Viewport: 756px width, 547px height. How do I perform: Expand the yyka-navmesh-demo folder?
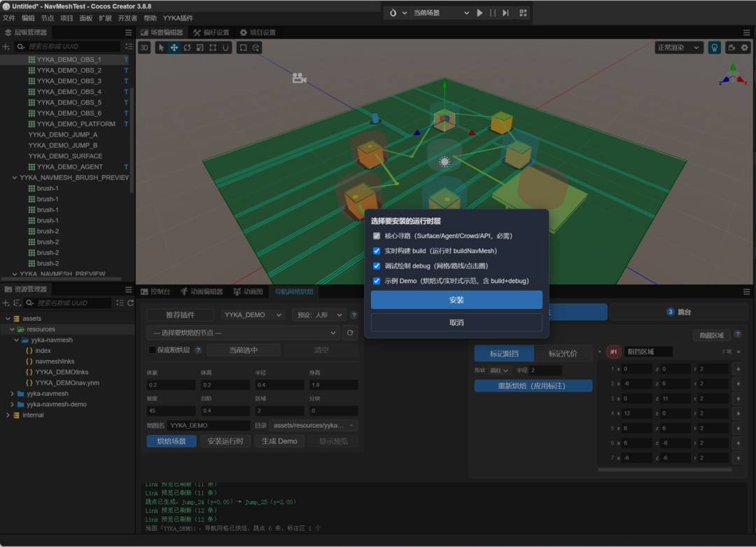click(x=12, y=404)
